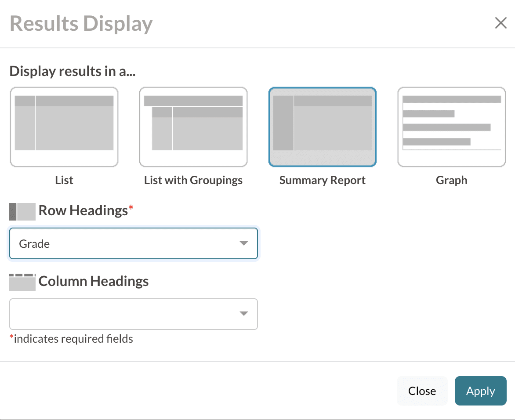The height and width of the screenshot is (420, 515).
Task: Pick the Summary Report layout thumbnail
Action: tap(323, 127)
